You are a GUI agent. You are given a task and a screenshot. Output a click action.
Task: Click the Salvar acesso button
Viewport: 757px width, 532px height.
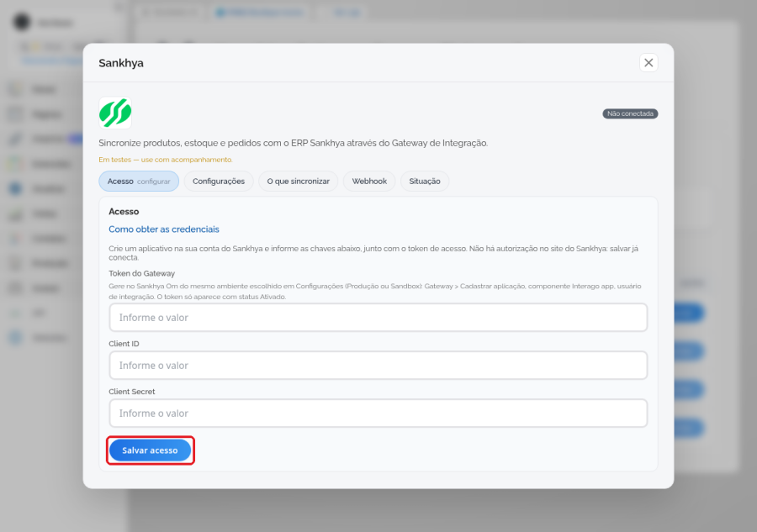151,450
